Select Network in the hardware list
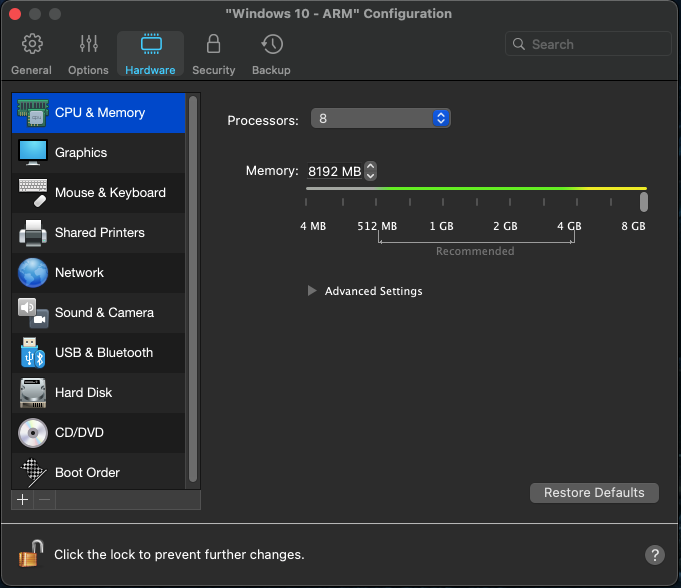The height and width of the screenshot is (588, 681). coord(99,273)
